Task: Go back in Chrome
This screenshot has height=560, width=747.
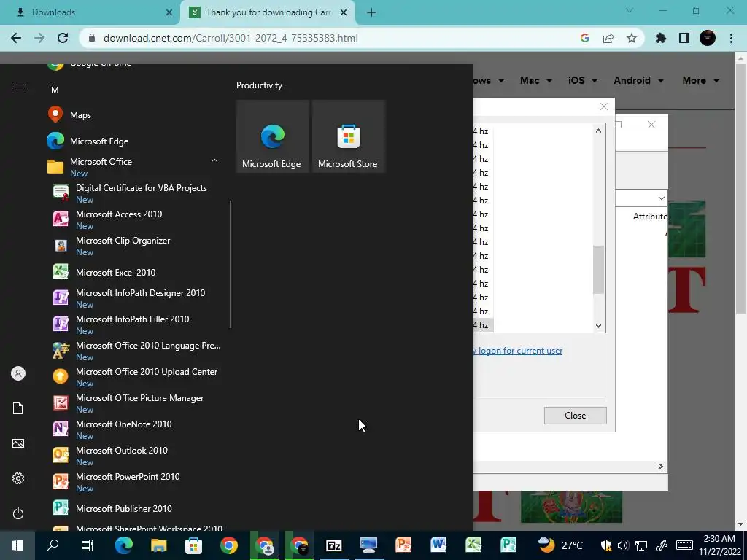Action: [16, 38]
